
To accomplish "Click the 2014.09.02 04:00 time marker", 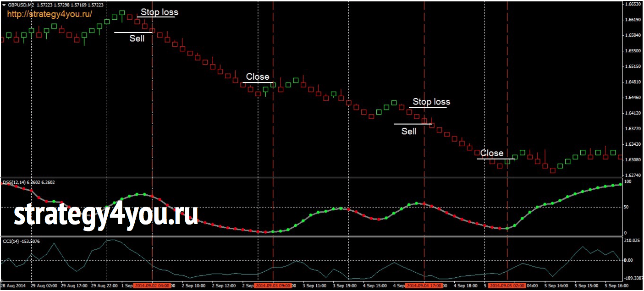I will click(152, 286).
